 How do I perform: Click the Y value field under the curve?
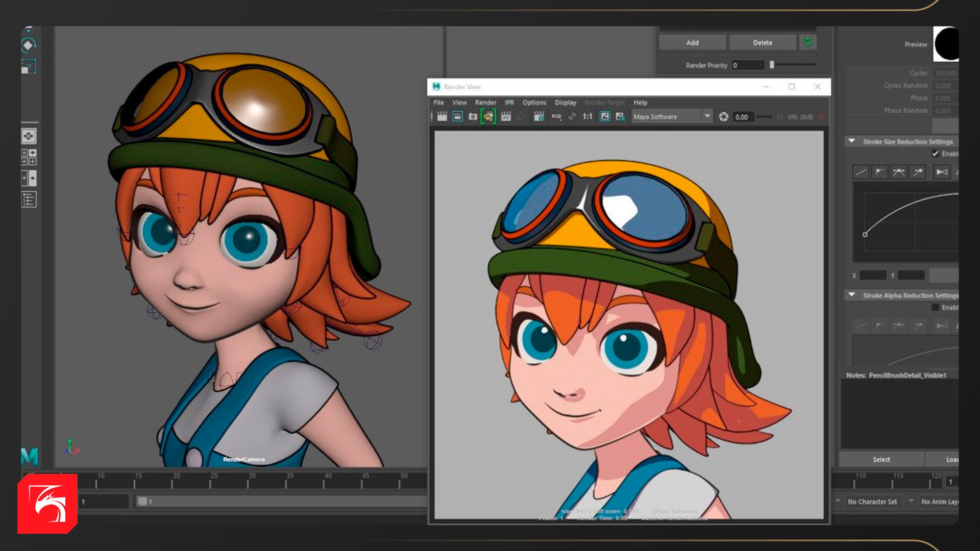point(911,275)
